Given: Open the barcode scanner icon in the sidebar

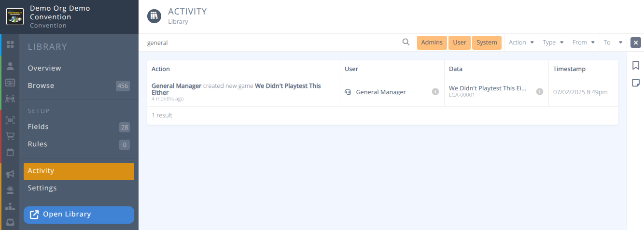Looking at the screenshot, I should point(10,120).
